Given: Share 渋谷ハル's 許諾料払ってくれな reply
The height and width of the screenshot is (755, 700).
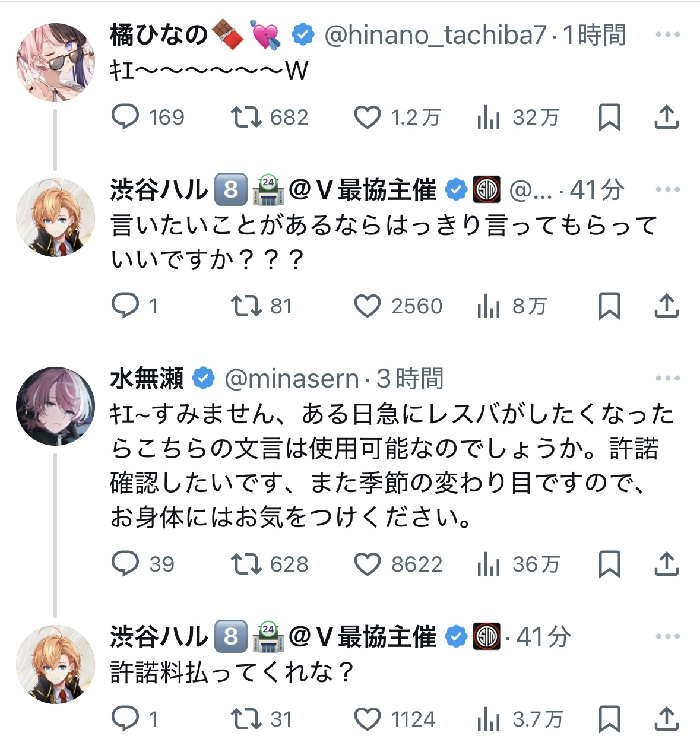Looking at the screenshot, I should pos(666,719).
